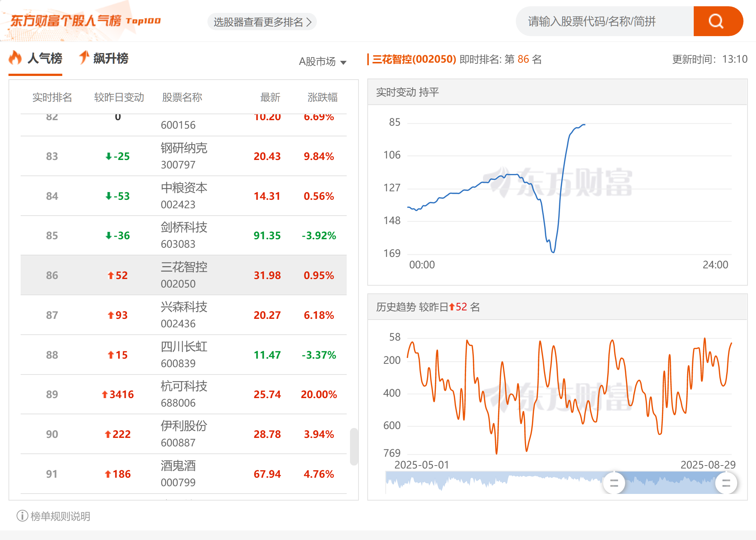This screenshot has width=756, height=540.
Task: Click the orange history trend chart line
Action: [x=569, y=396]
